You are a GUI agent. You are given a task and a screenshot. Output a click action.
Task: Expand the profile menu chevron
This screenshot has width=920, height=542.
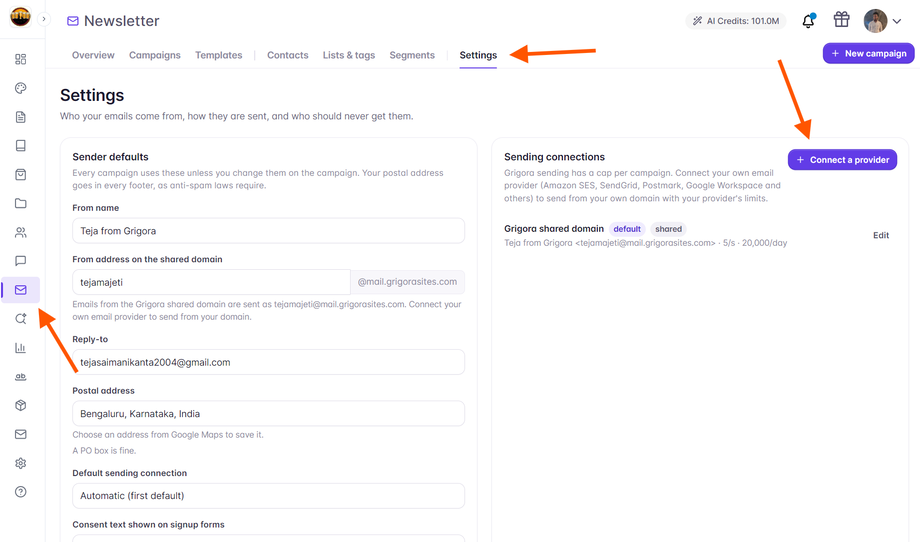click(897, 21)
